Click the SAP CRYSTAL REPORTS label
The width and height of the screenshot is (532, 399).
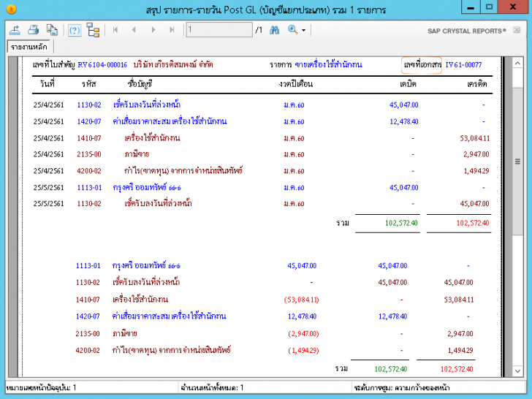coord(466,31)
